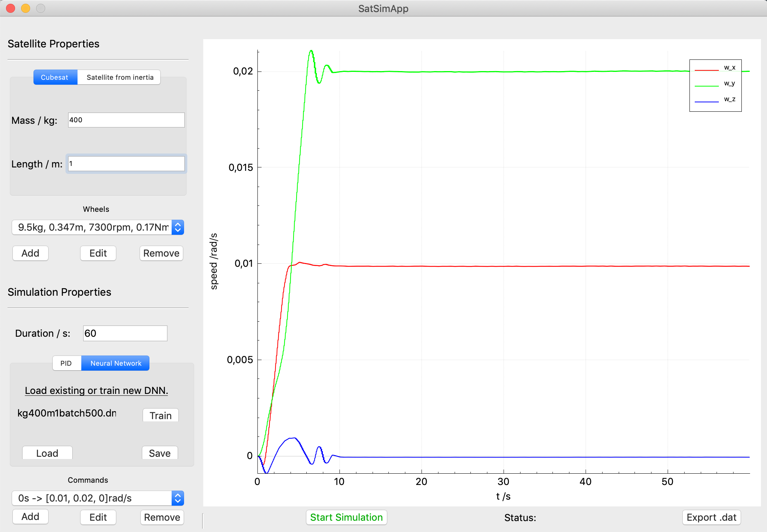Click the Length / m input box
This screenshot has height=532, width=767.
coord(126,164)
